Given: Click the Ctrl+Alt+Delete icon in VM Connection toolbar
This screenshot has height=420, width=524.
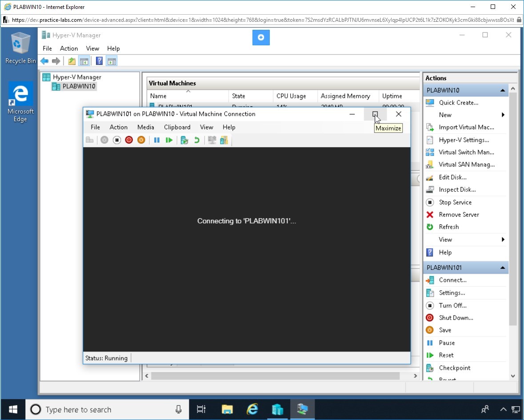Looking at the screenshot, I should [x=90, y=140].
